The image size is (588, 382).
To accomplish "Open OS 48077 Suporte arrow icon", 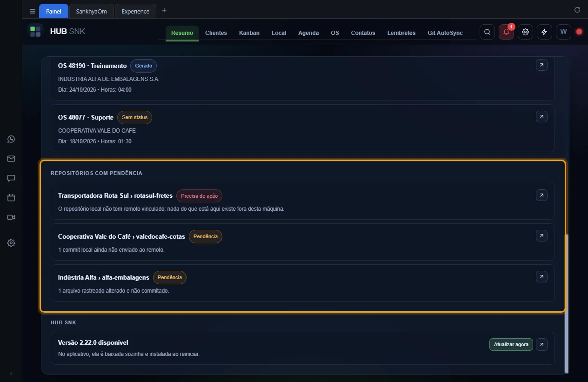I will coord(541,116).
